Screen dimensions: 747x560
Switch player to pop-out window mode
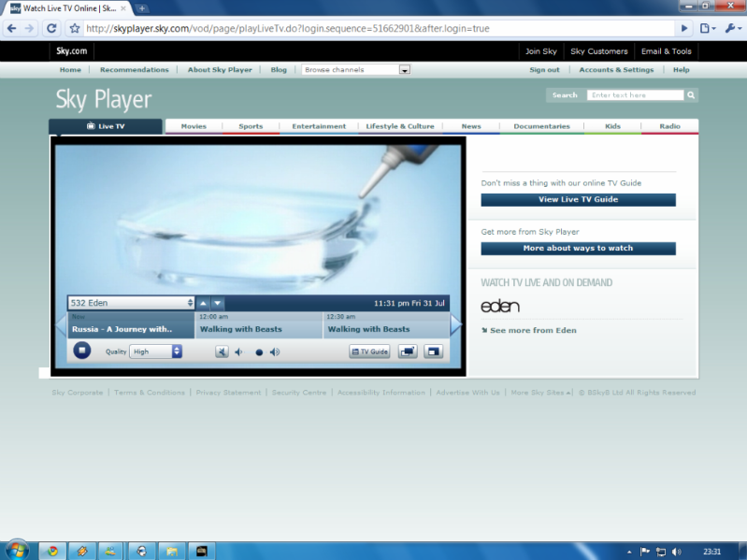coord(408,352)
